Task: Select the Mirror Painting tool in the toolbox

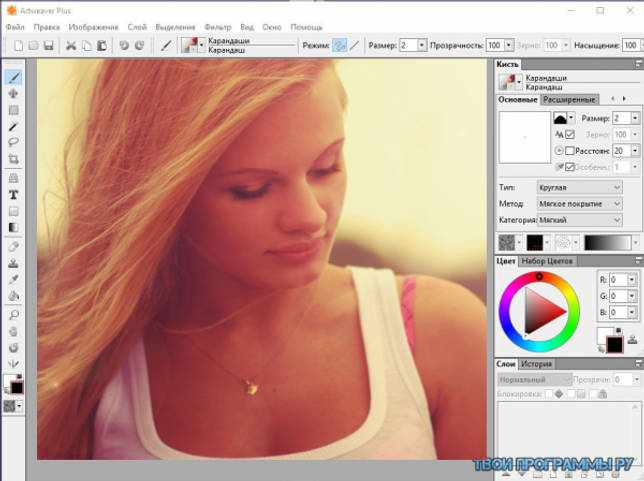Action: click(14, 364)
